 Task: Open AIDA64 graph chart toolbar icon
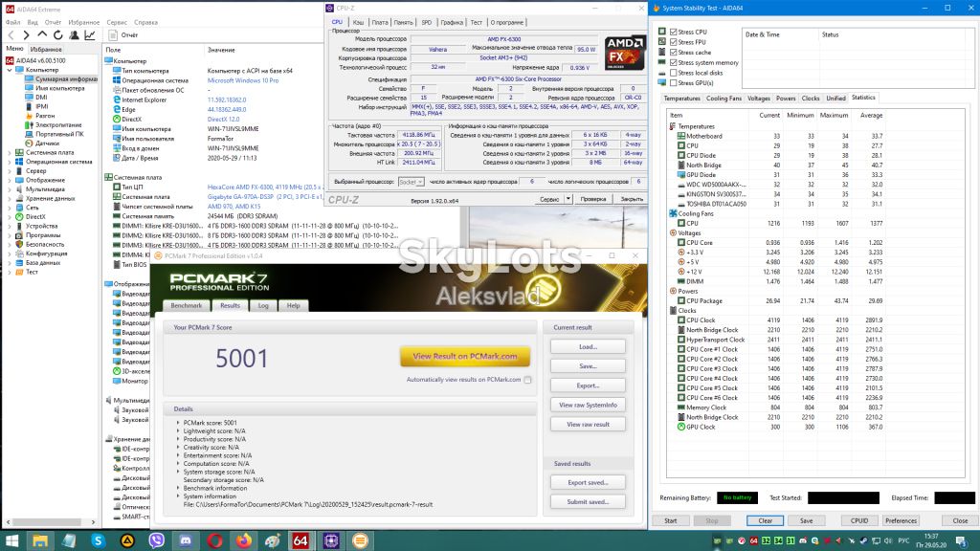[x=90, y=35]
